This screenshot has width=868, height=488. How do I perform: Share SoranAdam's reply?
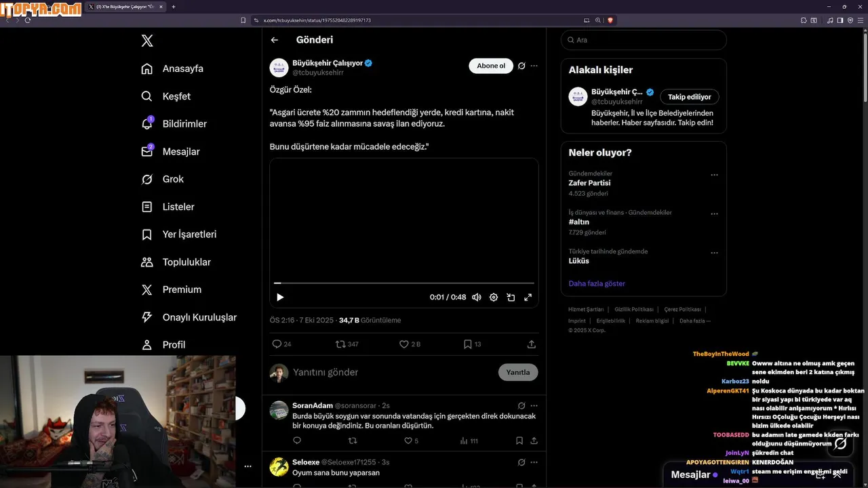pyautogui.click(x=534, y=441)
